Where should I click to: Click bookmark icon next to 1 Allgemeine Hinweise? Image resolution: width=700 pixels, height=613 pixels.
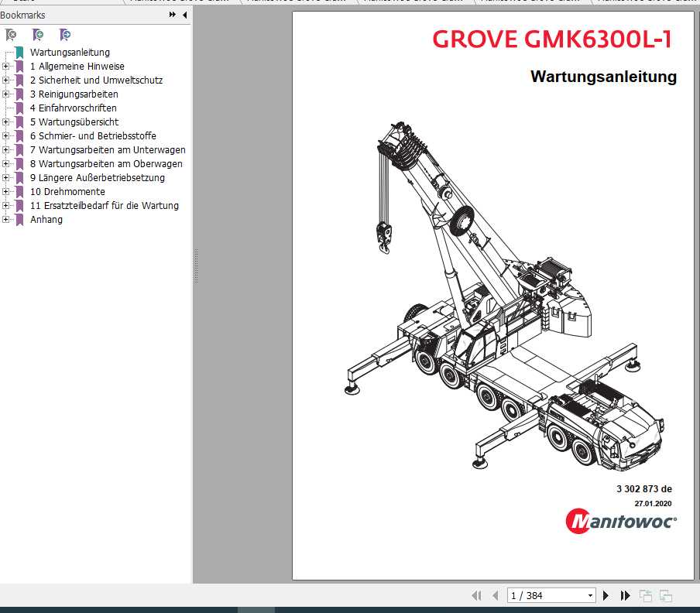tap(19, 67)
